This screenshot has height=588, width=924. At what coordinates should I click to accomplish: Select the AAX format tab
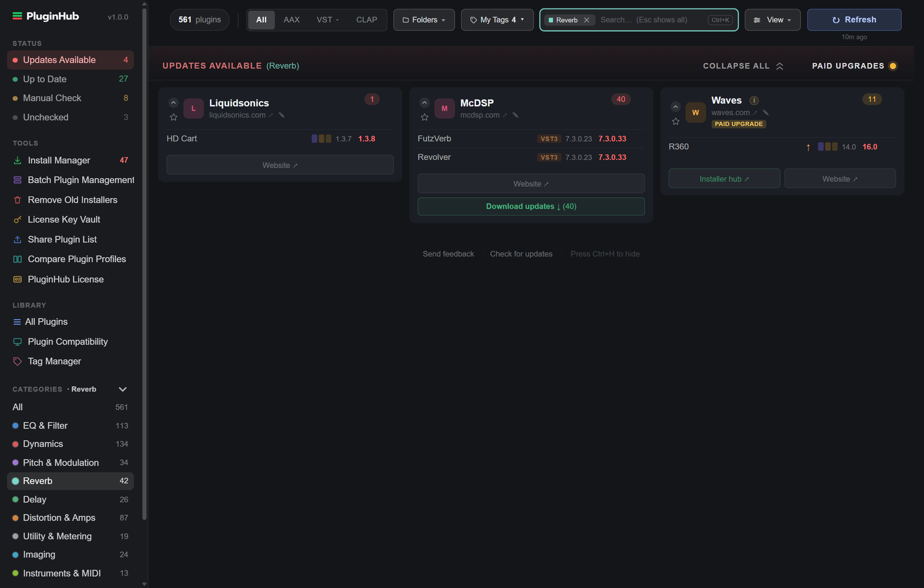pos(291,20)
